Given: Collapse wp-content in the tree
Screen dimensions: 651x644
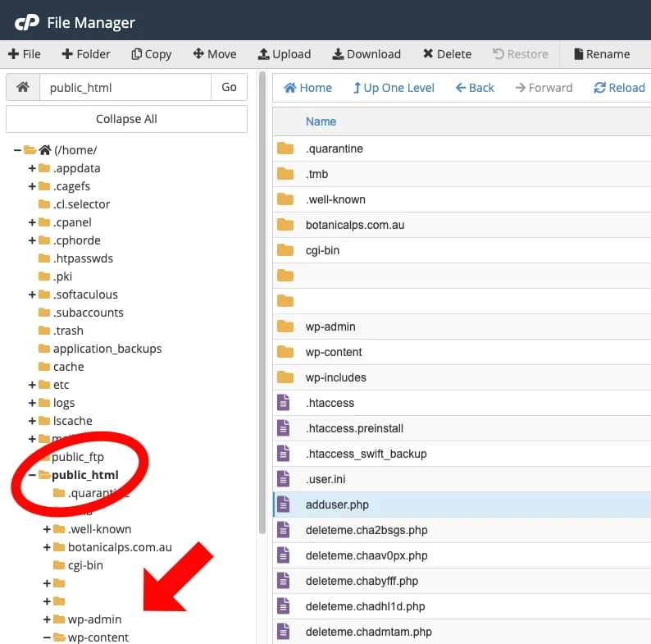Looking at the screenshot, I should tap(47, 637).
